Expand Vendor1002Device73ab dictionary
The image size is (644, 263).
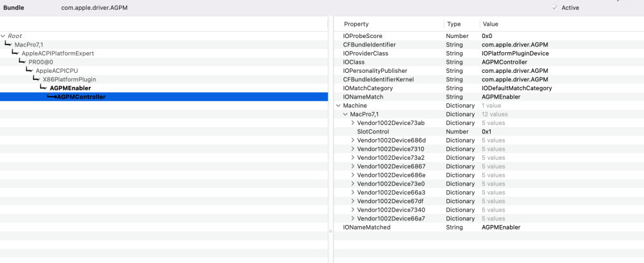point(352,123)
